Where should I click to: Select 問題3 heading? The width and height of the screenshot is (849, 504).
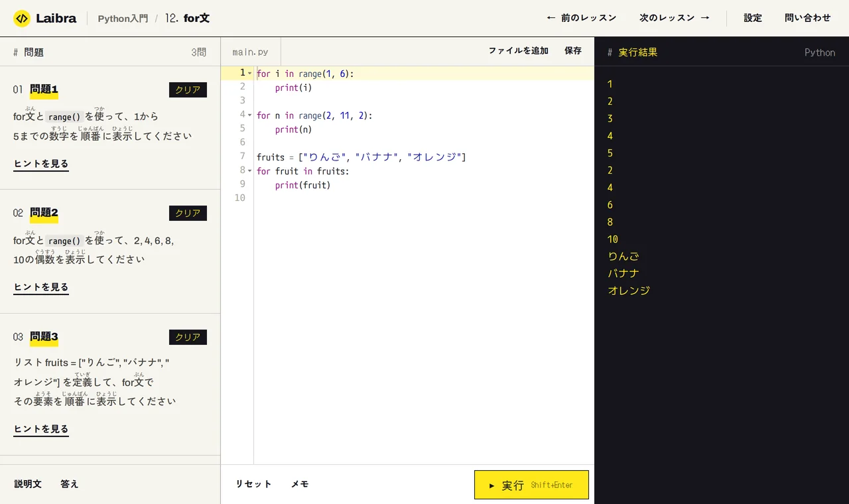[x=44, y=336]
